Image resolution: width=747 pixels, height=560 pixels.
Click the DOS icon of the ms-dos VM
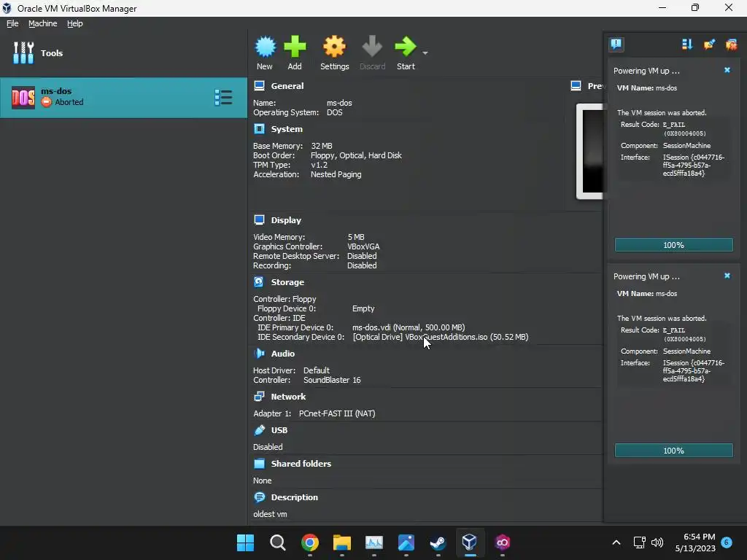[23, 98]
